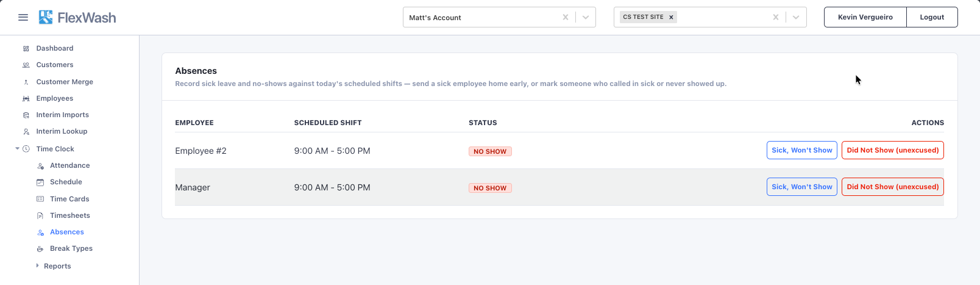Screen dimensions: 980x285
Task: Click Employee #2's NO SHOW badge
Action: 490,151
